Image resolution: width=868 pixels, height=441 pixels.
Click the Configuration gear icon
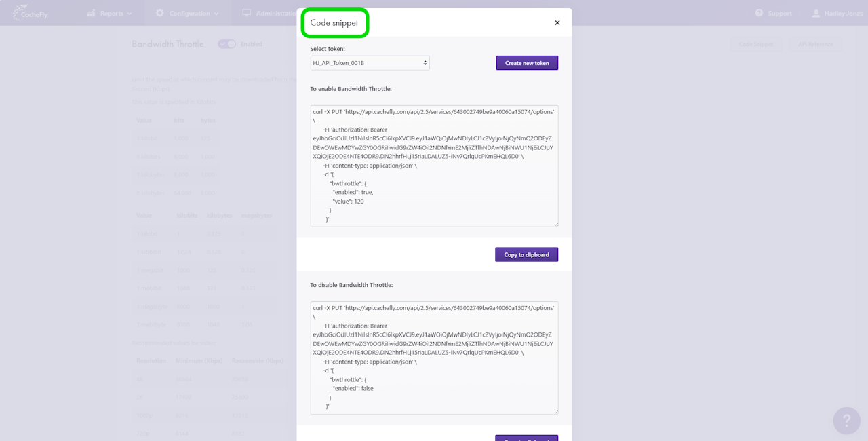tap(160, 13)
